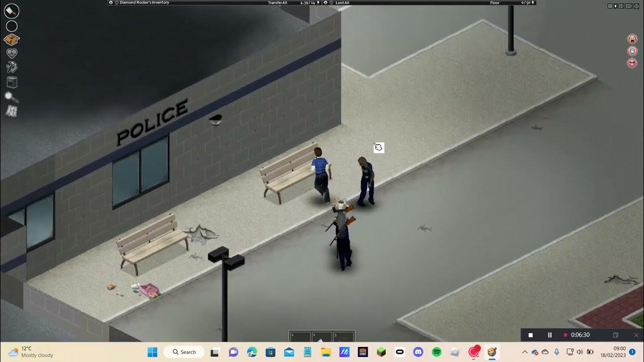Screen dimensions: 644x362
Task: Select hotbar slot 1
Action: click(x=300, y=337)
